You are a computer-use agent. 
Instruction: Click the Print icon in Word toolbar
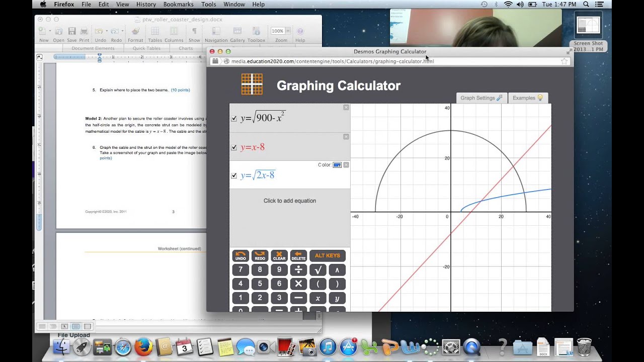[x=84, y=32]
